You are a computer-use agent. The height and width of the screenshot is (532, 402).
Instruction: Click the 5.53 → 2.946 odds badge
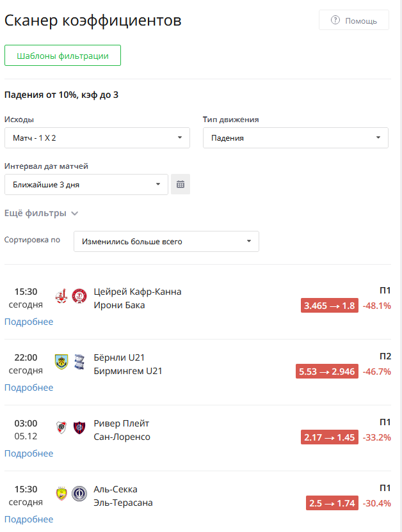[x=327, y=371]
